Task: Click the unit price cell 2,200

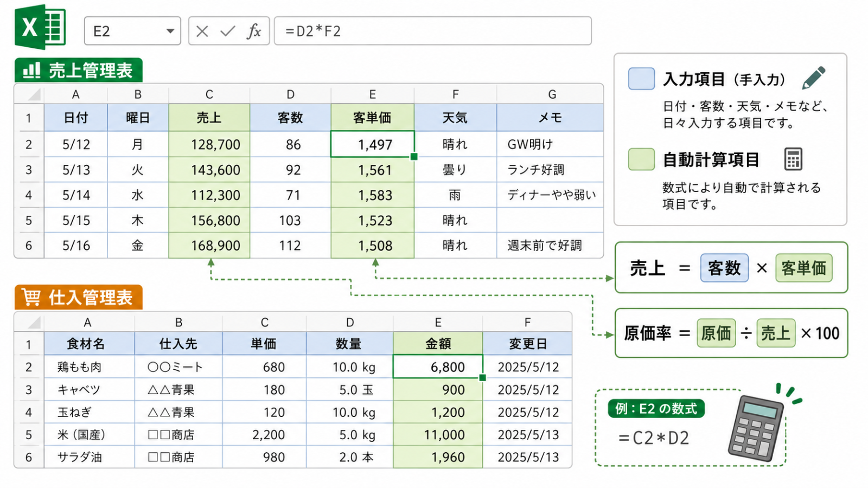Action: point(264,434)
